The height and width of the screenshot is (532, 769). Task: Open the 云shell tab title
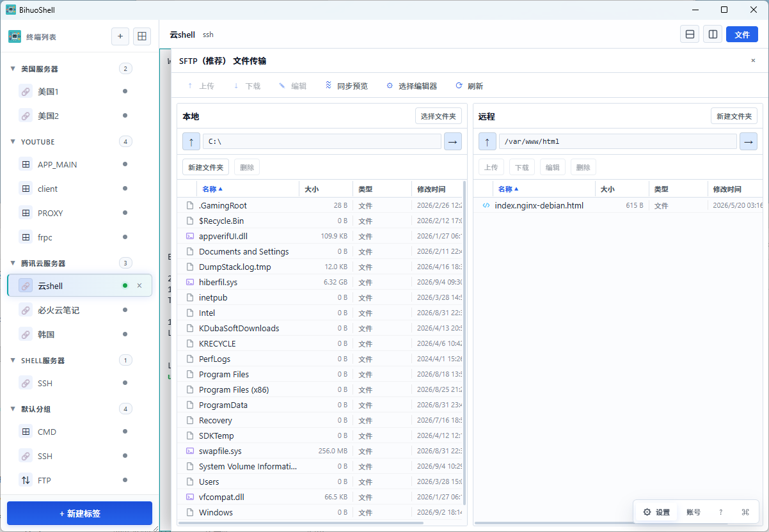tap(182, 35)
